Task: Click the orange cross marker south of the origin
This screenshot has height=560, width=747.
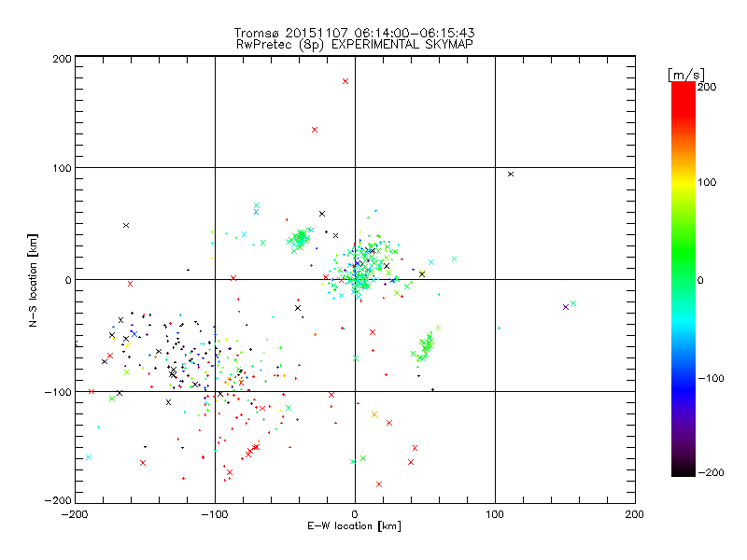Action: [x=374, y=414]
